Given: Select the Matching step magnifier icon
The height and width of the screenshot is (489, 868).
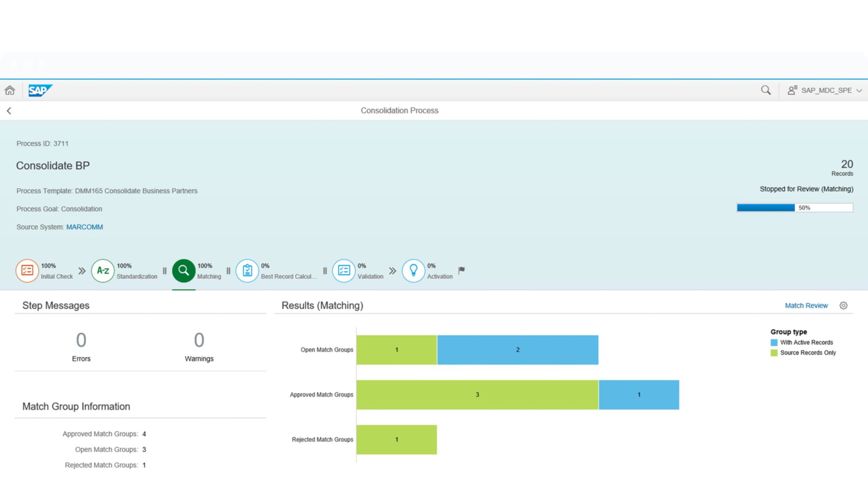Looking at the screenshot, I should [183, 270].
